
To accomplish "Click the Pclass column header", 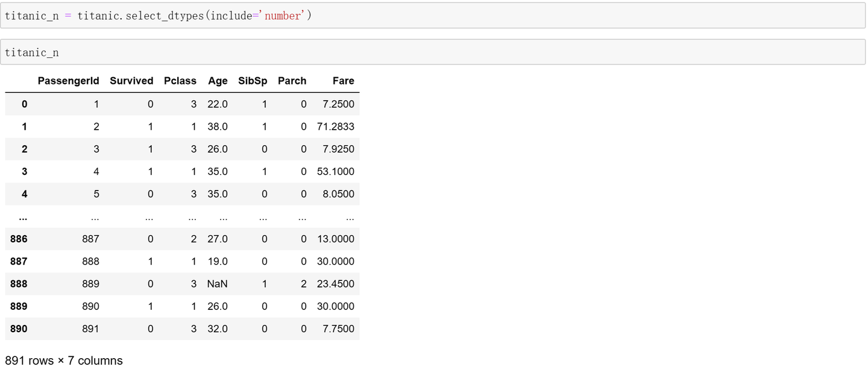I will (x=180, y=81).
